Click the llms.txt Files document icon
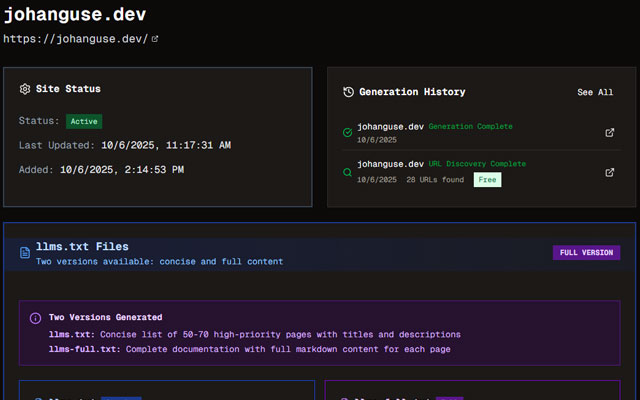640x400 pixels. coord(25,253)
